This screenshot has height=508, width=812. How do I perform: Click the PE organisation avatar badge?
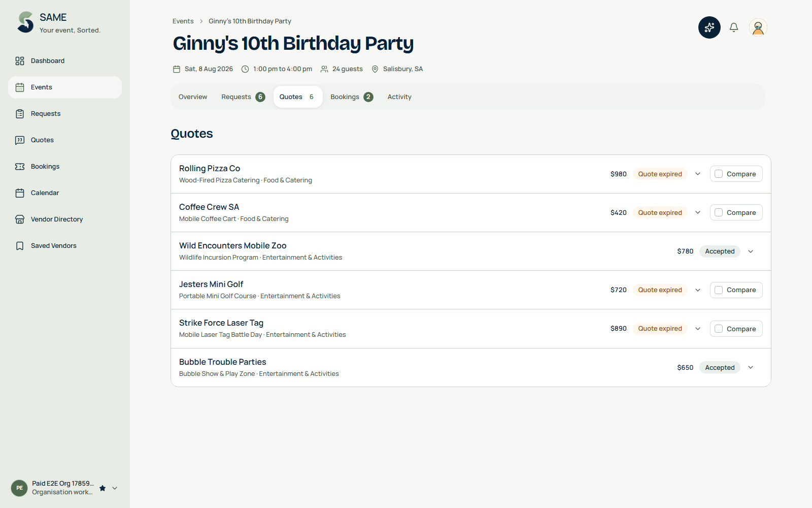coord(19,488)
